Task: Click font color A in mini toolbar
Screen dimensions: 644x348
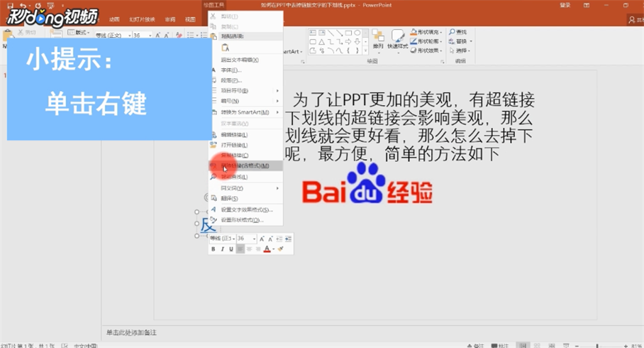Action: 267,249
